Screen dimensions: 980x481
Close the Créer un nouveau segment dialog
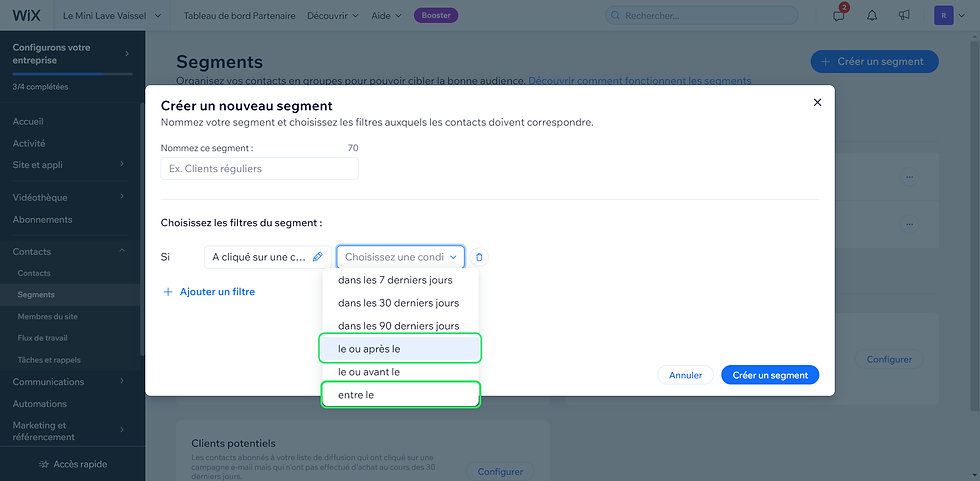pos(817,102)
